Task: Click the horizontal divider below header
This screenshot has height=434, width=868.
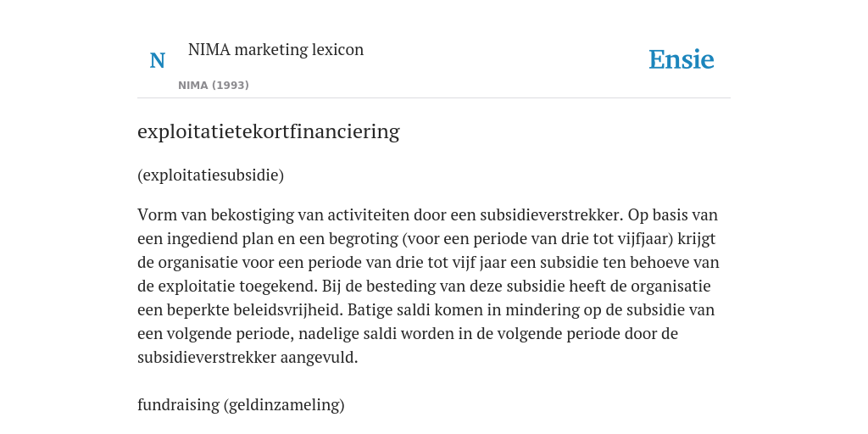Action: pos(434,98)
